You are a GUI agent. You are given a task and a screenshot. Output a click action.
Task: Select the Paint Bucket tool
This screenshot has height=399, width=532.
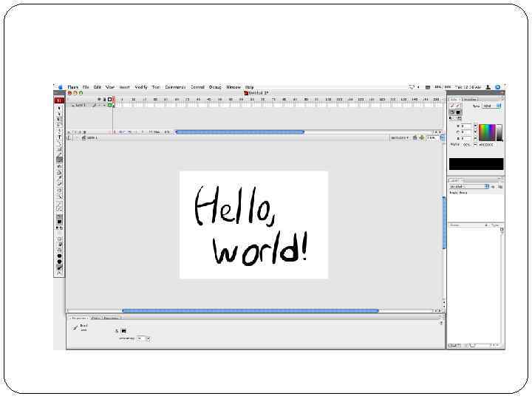[x=59, y=172]
